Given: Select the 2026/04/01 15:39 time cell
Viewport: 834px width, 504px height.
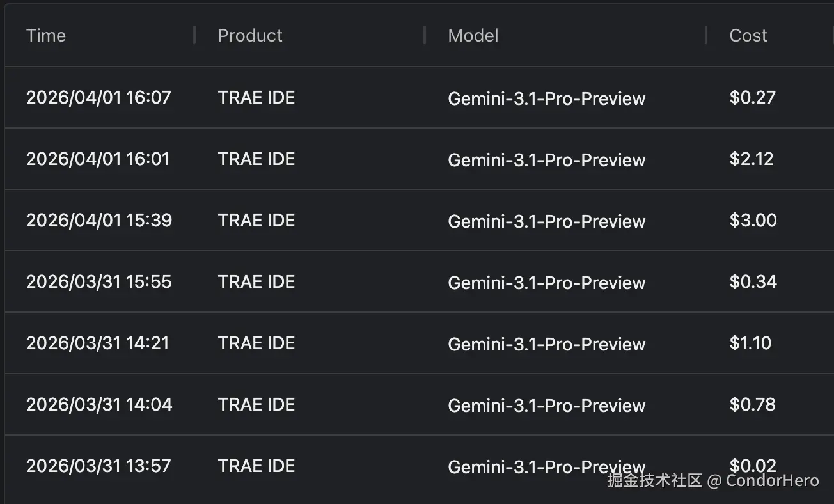Looking at the screenshot, I should [99, 221].
